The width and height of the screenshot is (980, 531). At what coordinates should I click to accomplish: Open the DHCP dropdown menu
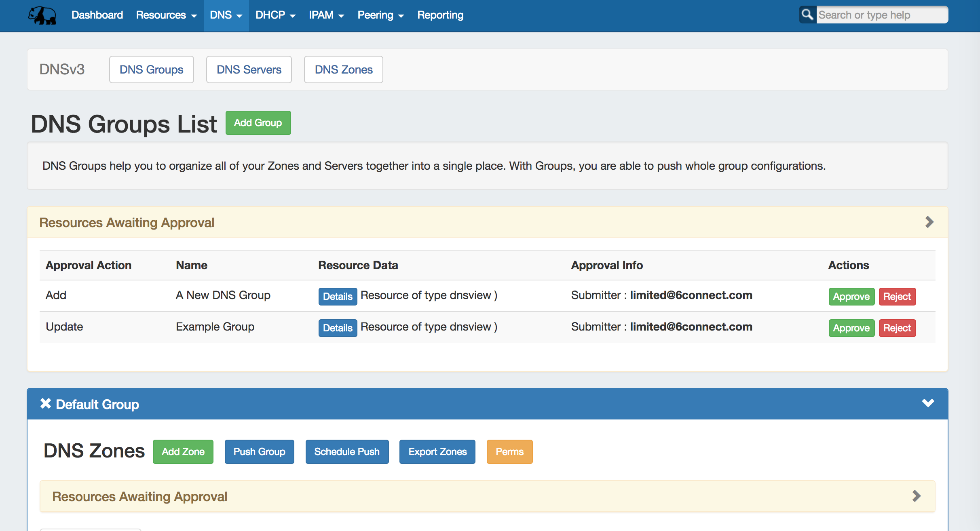point(275,15)
